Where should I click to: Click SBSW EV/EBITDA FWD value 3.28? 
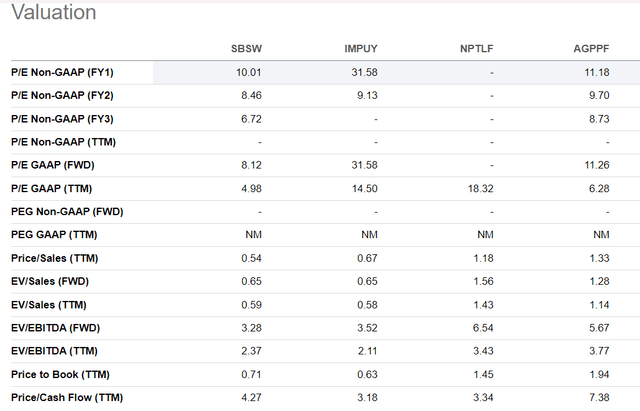click(251, 328)
